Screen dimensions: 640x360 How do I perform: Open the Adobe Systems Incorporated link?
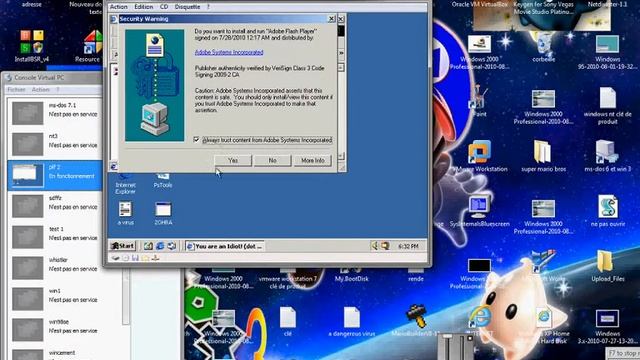tap(229, 52)
